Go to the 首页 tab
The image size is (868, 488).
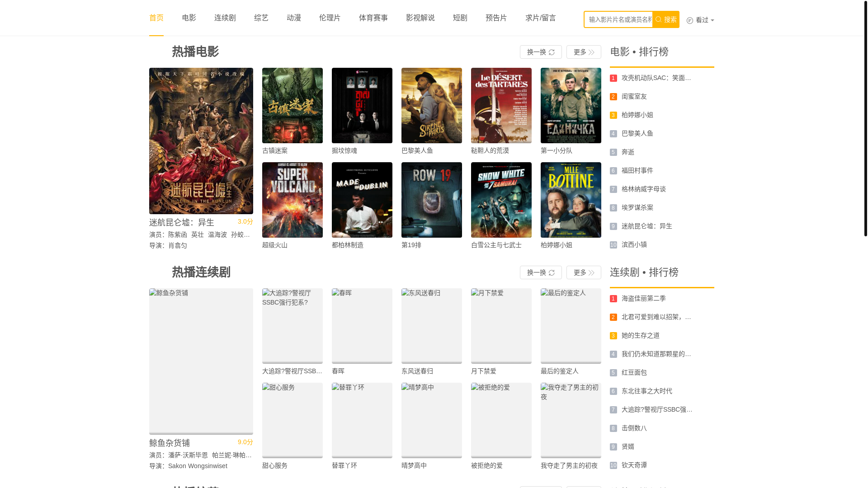(156, 18)
